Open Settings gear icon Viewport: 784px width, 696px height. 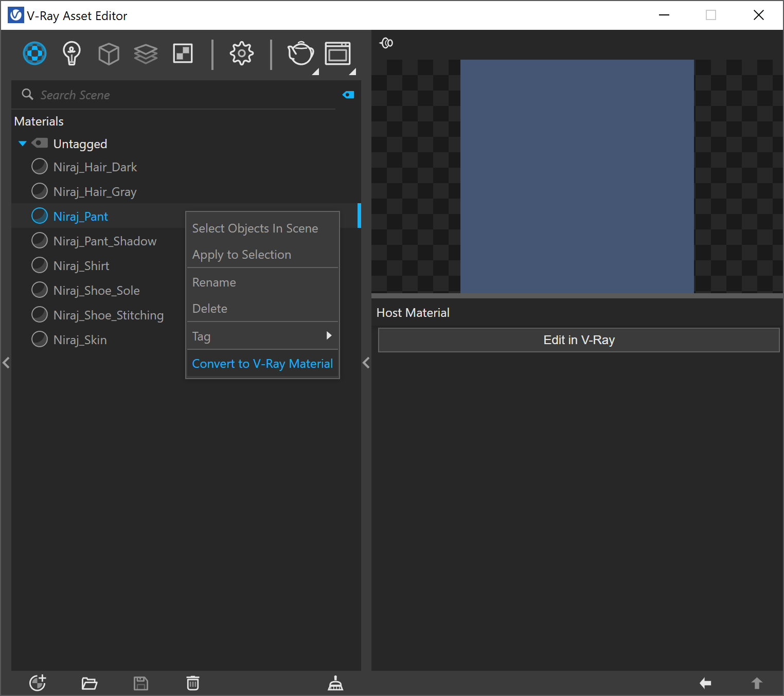tap(242, 53)
